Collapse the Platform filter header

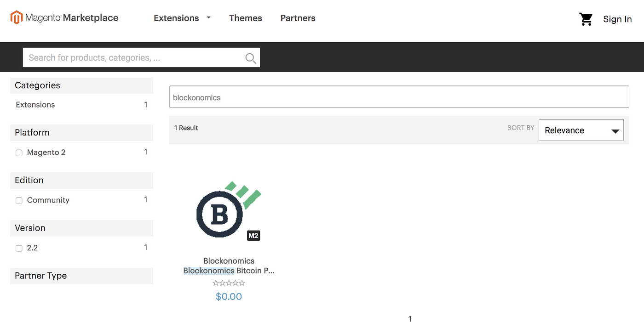coord(81,132)
